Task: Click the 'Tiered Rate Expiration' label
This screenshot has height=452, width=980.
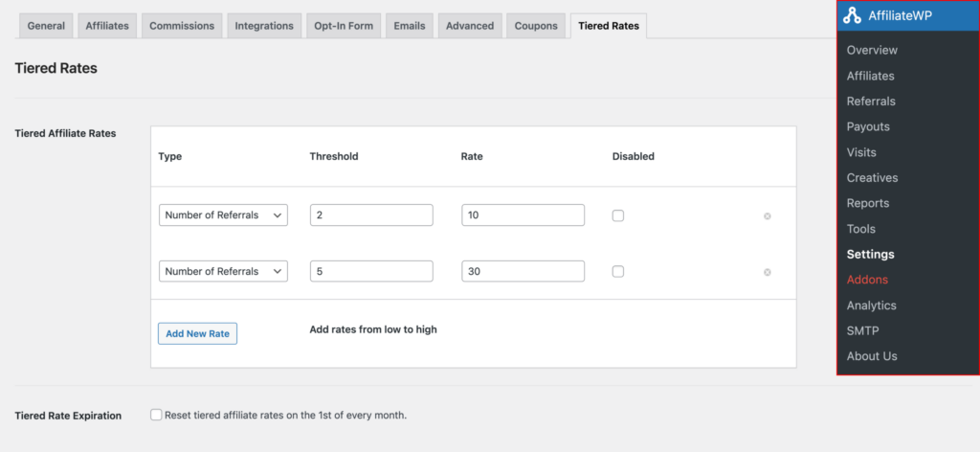Action: pos(68,416)
